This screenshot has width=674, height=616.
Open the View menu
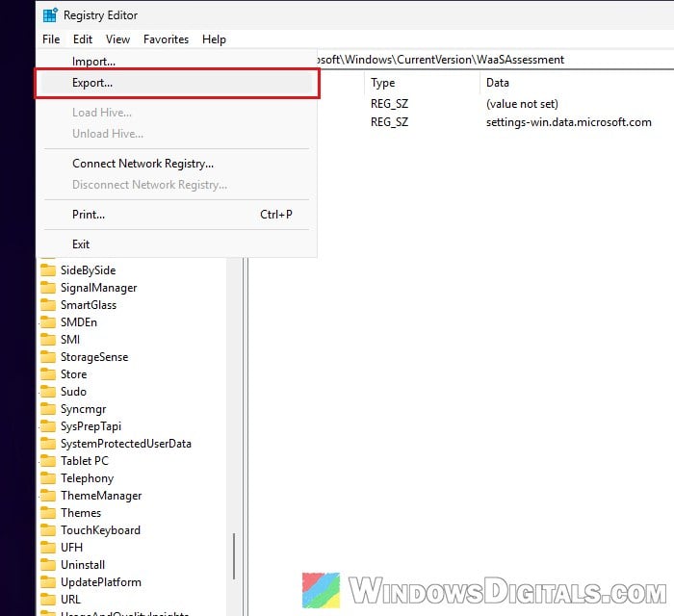pyautogui.click(x=117, y=39)
